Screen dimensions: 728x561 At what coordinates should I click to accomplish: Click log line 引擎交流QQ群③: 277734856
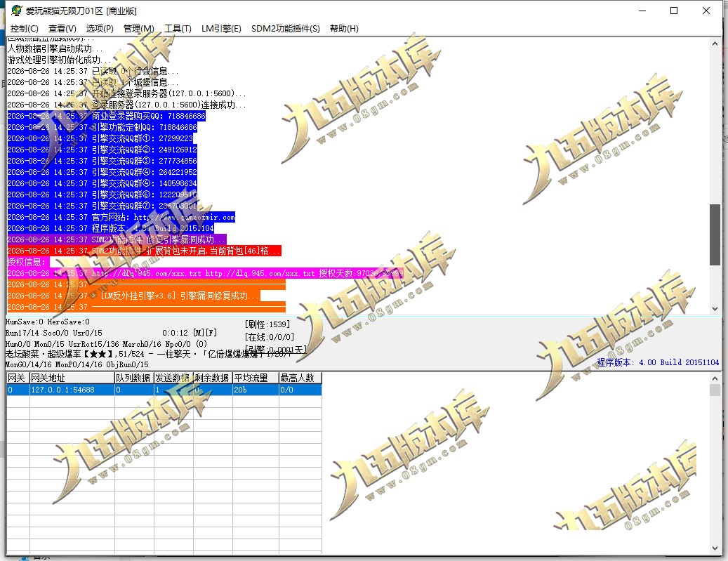point(102,161)
